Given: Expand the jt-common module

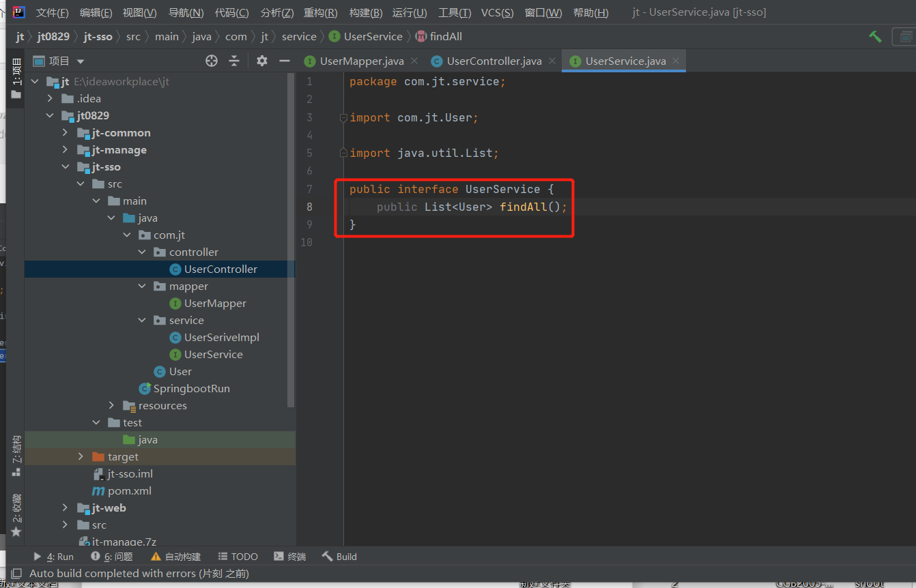Looking at the screenshot, I should [x=65, y=133].
